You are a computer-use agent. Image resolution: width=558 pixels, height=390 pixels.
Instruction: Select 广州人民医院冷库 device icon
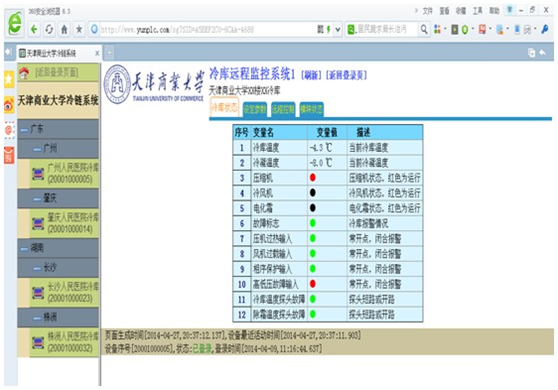point(38,174)
